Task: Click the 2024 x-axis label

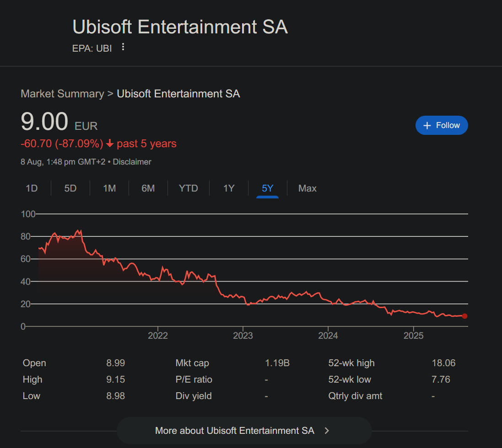Action: 328,336
